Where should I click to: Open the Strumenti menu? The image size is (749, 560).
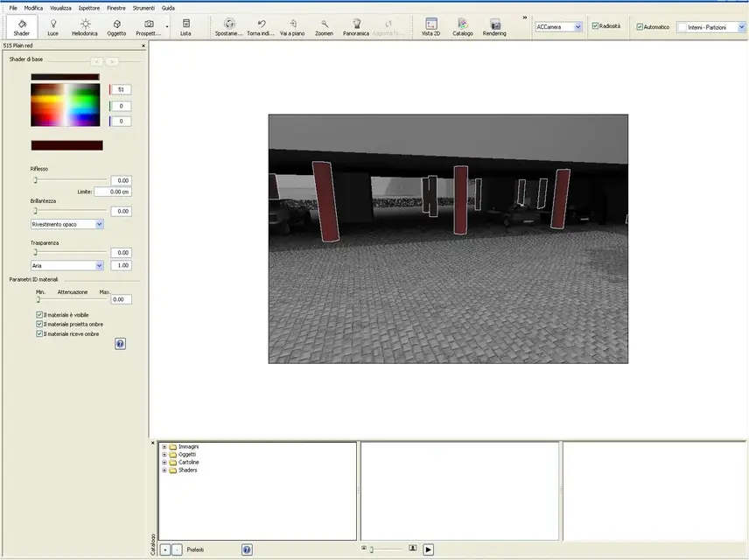pos(143,8)
